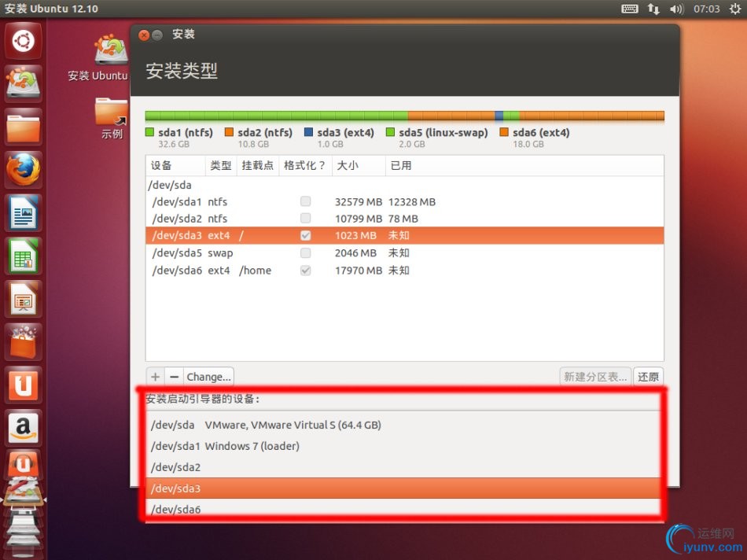
Task: Open the keyboard indicator in the top panel
Action: tap(630, 9)
